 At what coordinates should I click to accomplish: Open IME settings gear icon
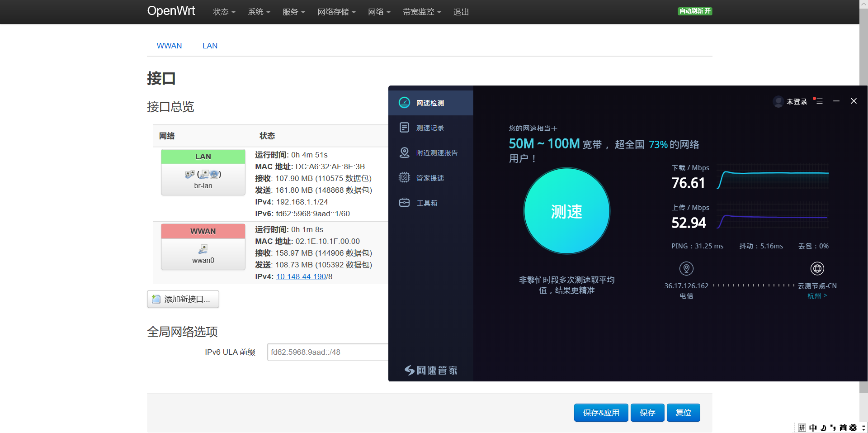coord(853,428)
